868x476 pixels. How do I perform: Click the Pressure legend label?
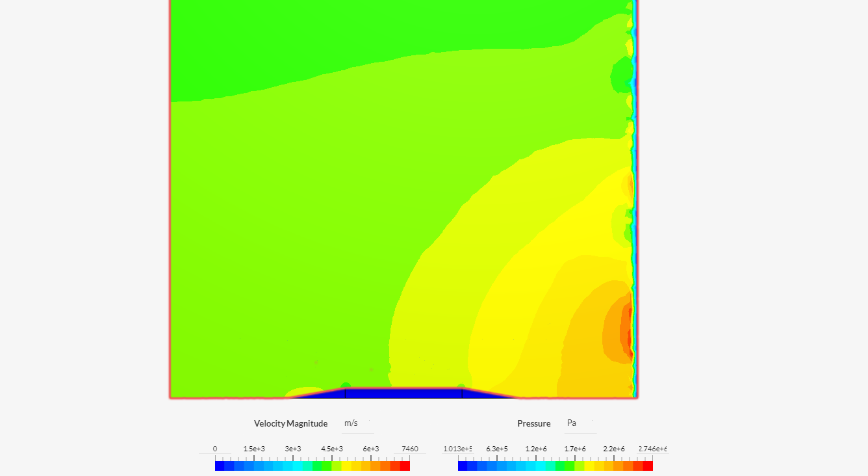(x=533, y=423)
